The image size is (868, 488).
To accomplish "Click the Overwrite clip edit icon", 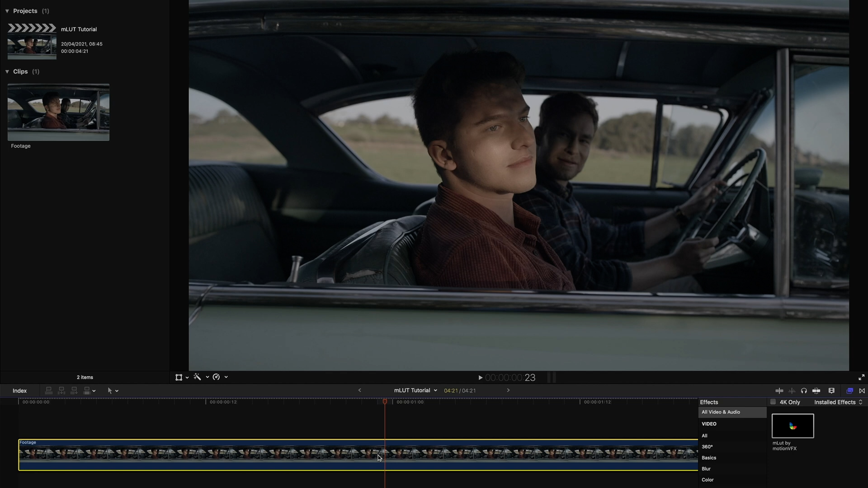I will pyautogui.click(x=87, y=390).
